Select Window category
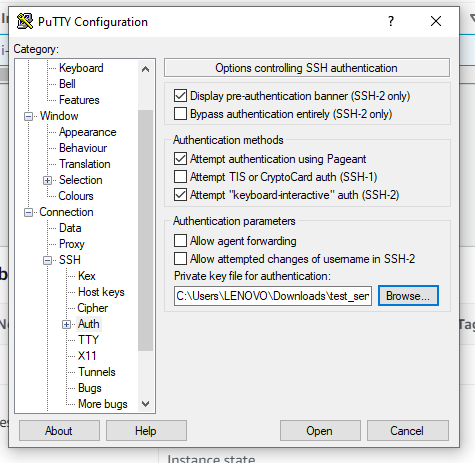The height and width of the screenshot is (463, 475). 59,116
